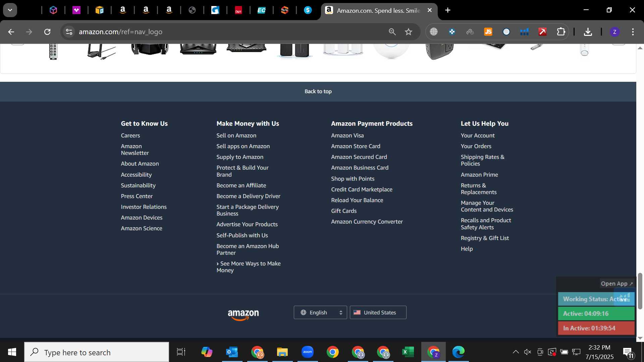Open Microsoft Edge from the taskbar
Viewport: 644px width, 362px height.
[x=458, y=352]
